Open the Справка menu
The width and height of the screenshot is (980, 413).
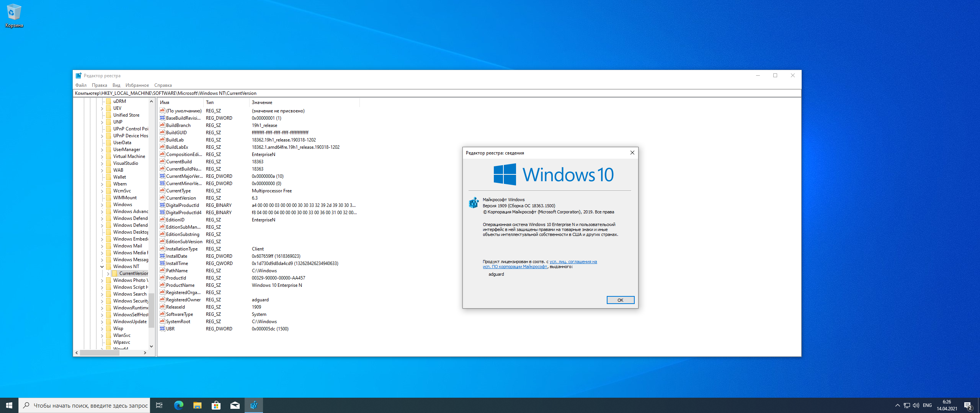(163, 85)
